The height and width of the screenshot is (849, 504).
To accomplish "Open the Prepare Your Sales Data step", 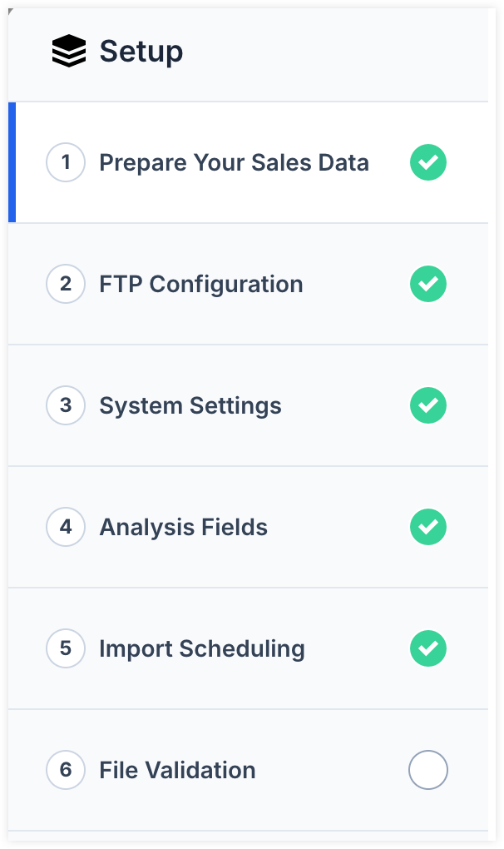I will [234, 162].
